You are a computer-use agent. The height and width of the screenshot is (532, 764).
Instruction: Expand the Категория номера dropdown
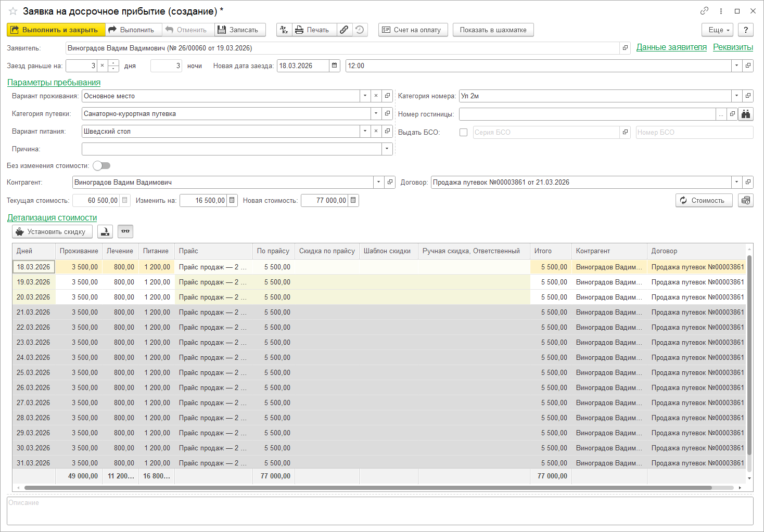point(736,96)
